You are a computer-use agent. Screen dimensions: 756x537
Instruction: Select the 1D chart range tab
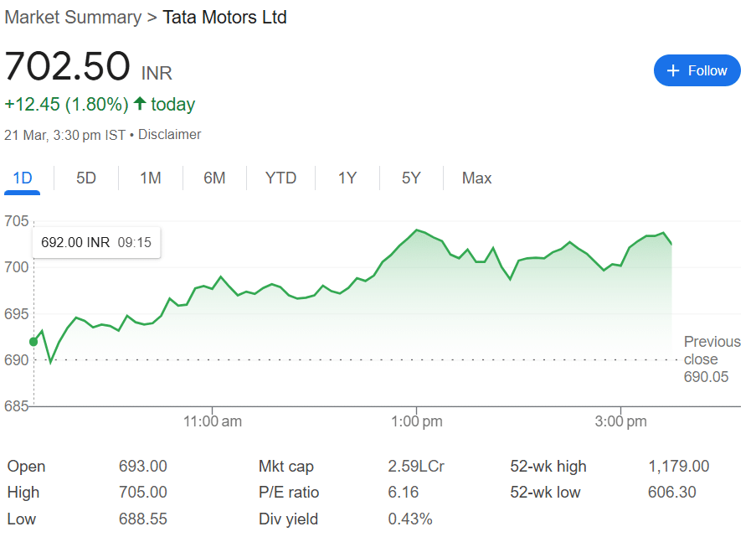tap(22, 178)
